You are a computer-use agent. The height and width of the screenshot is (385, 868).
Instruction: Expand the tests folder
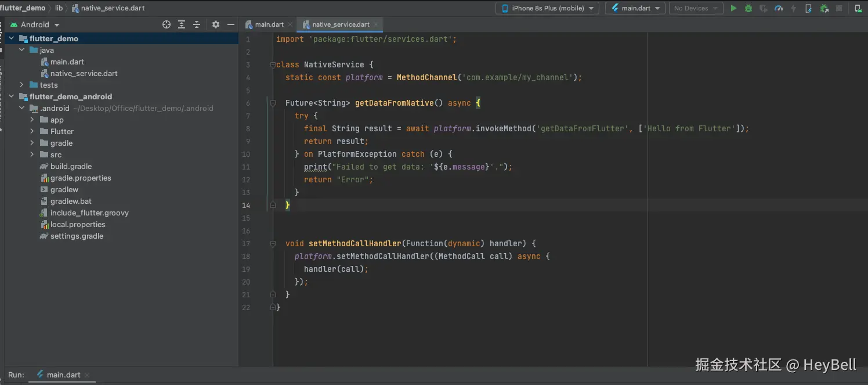point(22,85)
